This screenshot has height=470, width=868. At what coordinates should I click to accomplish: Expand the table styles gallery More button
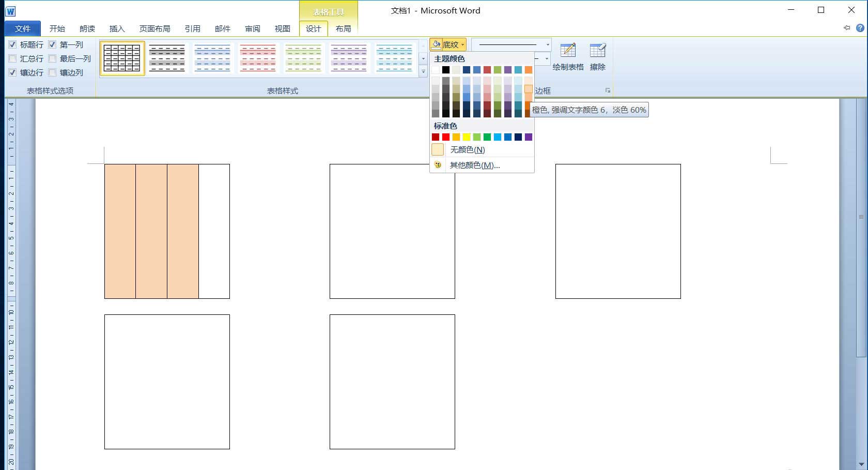423,71
